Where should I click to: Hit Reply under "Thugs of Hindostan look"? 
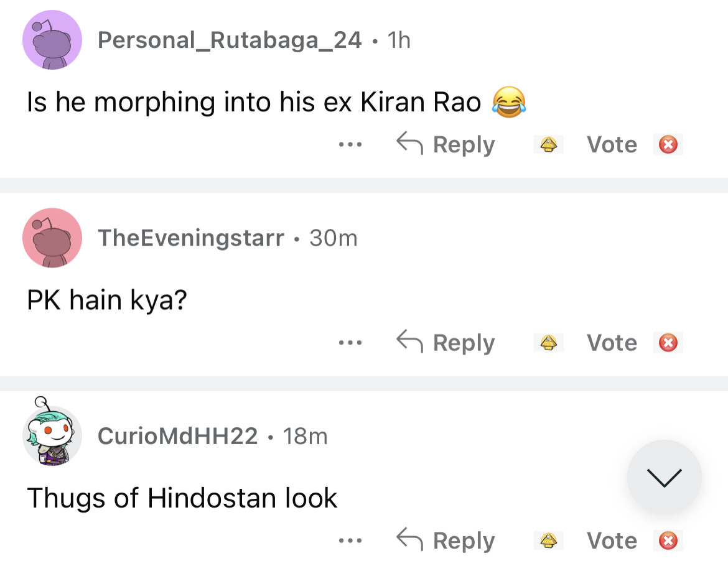tap(446, 541)
